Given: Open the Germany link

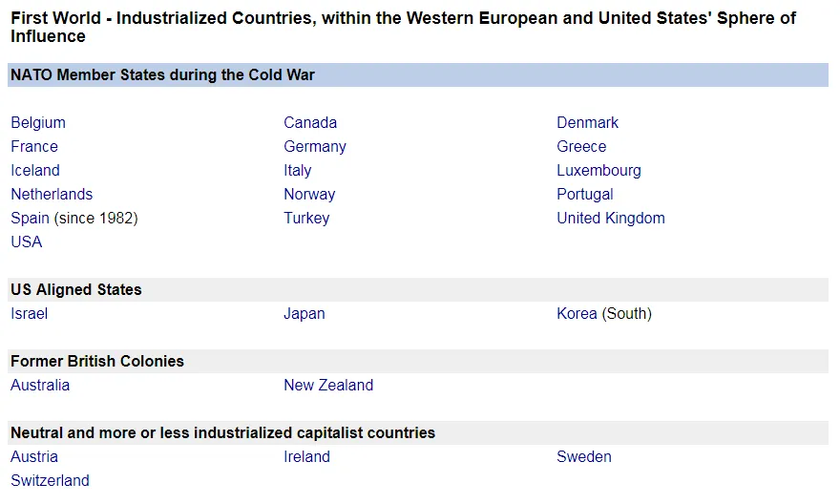Looking at the screenshot, I should click(x=315, y=147).
